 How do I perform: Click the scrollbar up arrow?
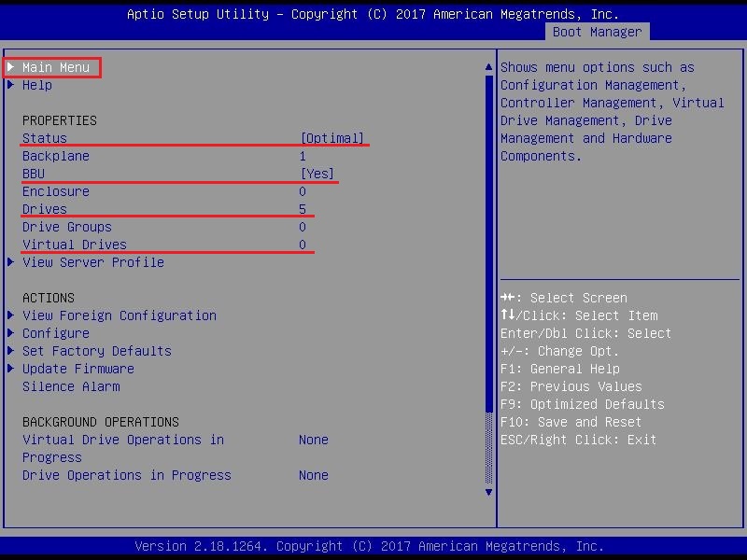[487, 67]
